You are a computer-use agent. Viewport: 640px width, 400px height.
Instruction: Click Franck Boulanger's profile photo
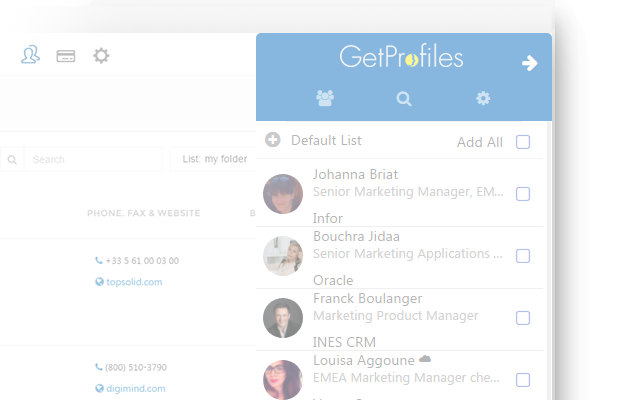coord(283,318)
